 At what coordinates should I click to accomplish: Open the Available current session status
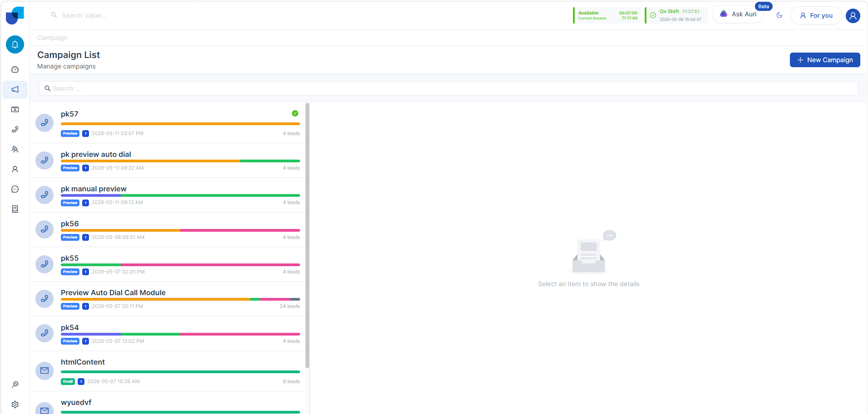607,15
